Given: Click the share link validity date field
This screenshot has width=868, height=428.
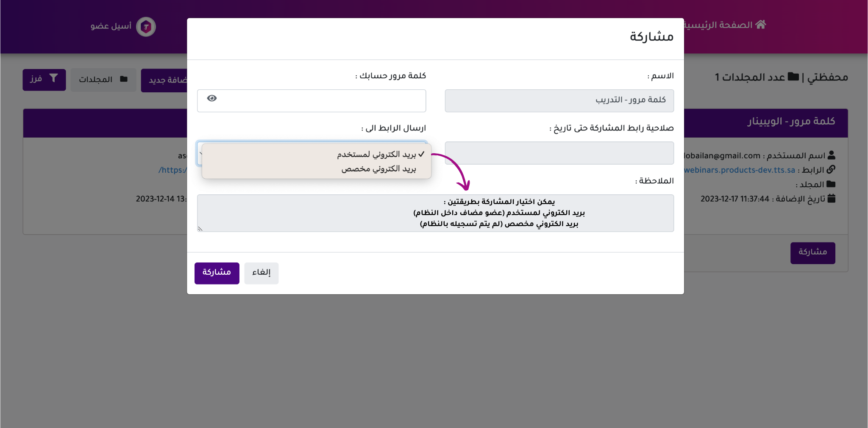Looking at the screenshot, I should click(559, 153).
